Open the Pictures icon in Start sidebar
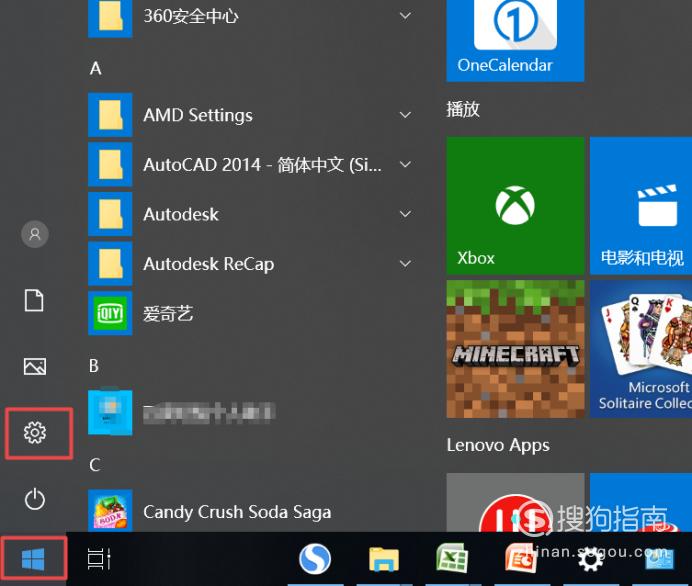This screenshot has width=692, height=586. point(35,366)
